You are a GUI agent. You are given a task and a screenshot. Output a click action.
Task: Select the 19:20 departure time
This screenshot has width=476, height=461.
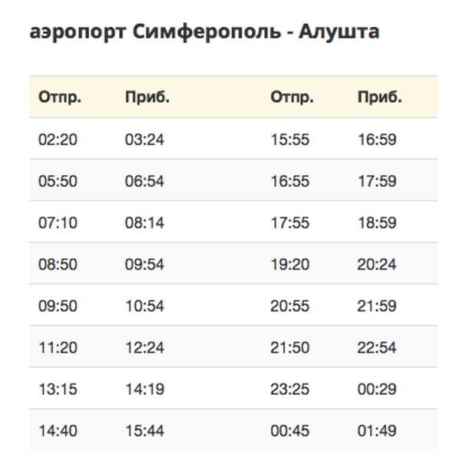point(290,264)
